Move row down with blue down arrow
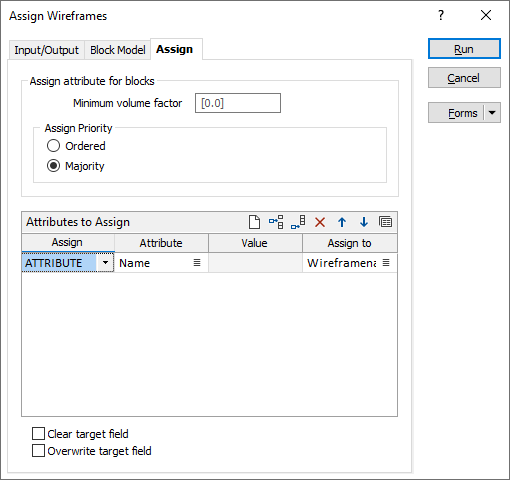The width and height of the screenshot is (510, 480). (x=364, y=222)
